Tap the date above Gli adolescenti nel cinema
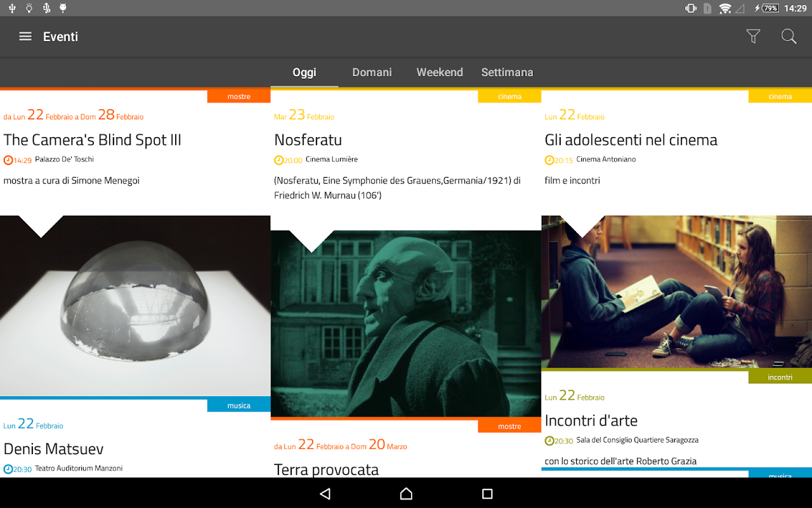 575,115
